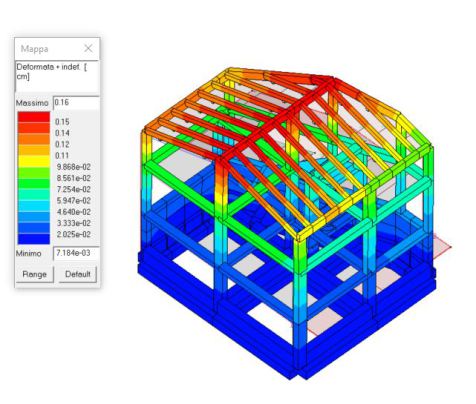Click the darkest blue legend swatch
Viewport: 476px width, 404px height.
tap(34, 239)
